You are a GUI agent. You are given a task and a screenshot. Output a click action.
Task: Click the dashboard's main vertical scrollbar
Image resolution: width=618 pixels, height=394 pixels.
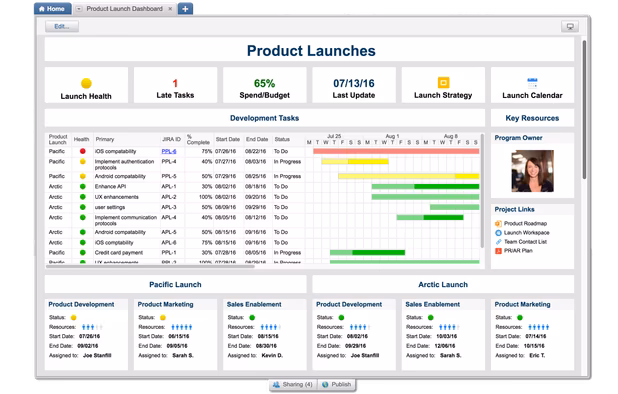[x=584, y=110]
